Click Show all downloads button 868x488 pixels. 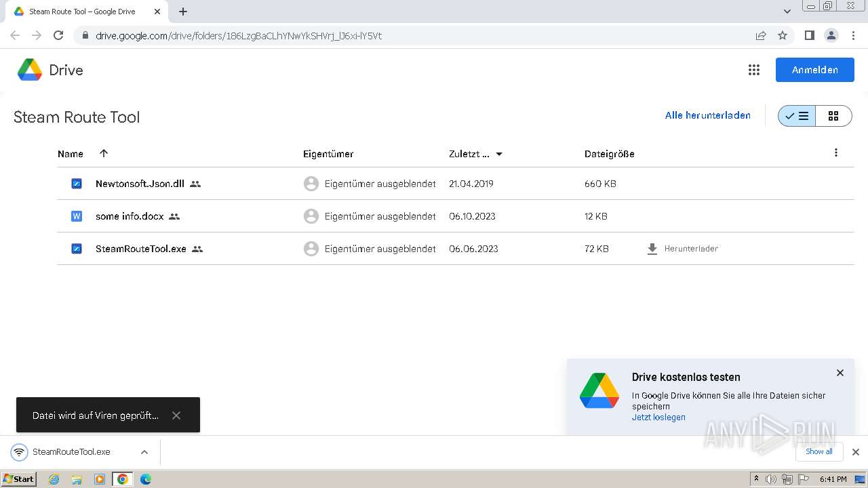(x=819, y=451)
